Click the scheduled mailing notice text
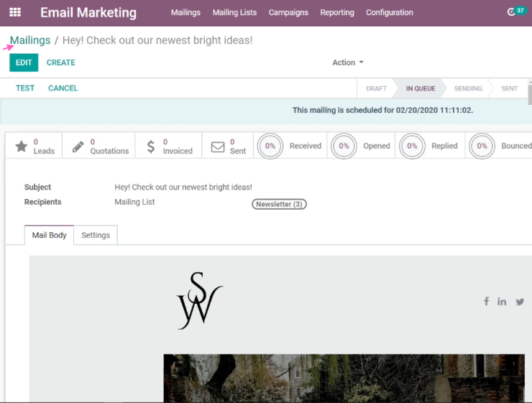532x403 pixels. point(382,110)
